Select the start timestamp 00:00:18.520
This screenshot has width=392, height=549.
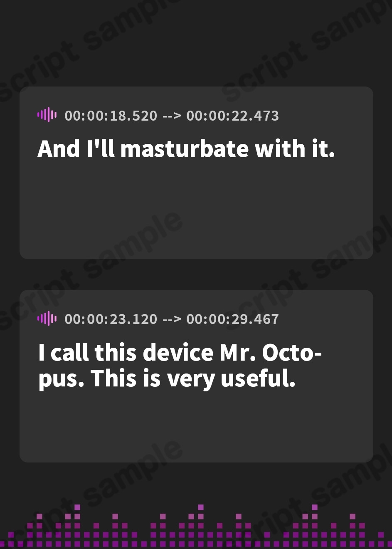(x=111, y=115)
